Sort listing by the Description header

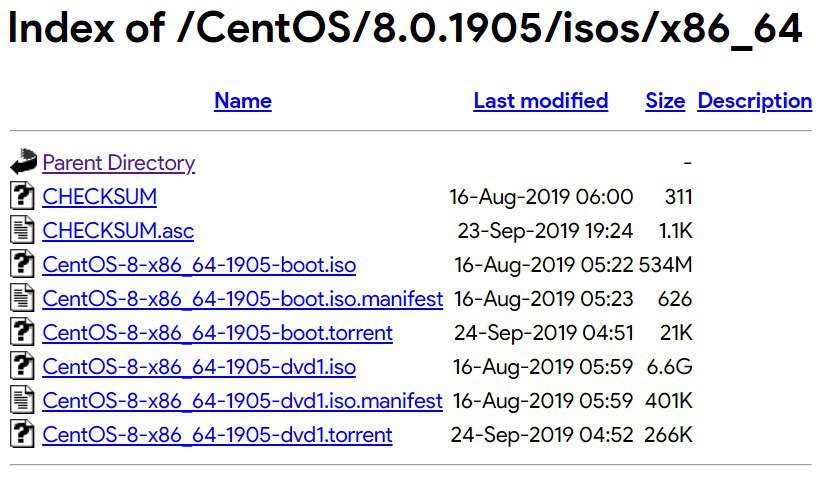755,101
